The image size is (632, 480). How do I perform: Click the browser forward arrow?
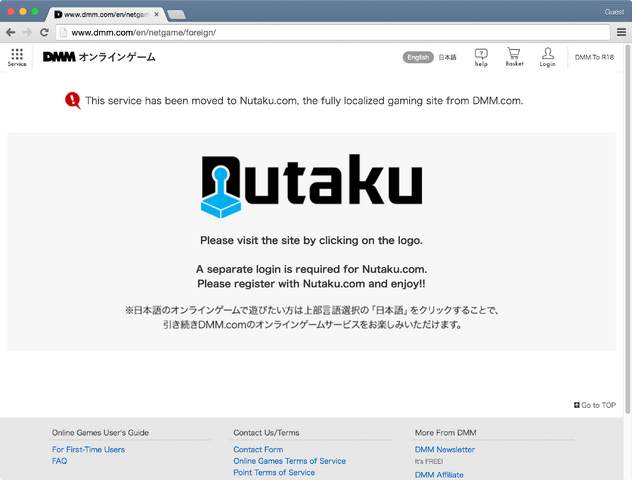[x=27, y=32]
